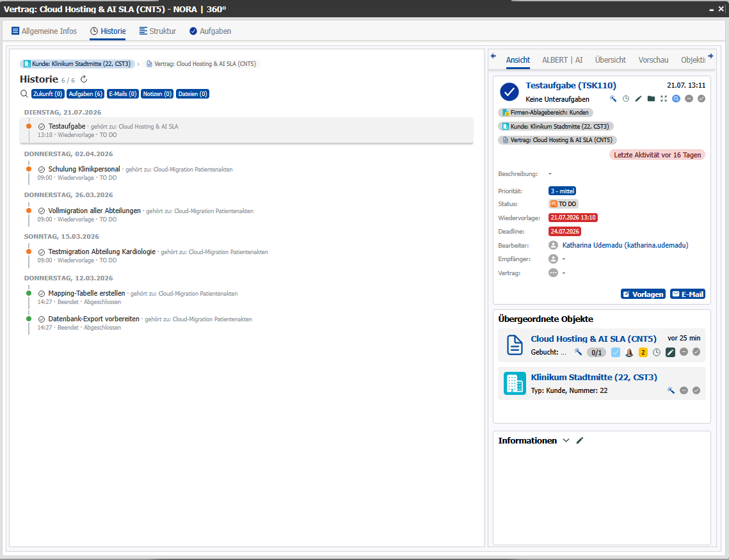Click the clock icon in Cloud Hosting card

coord(657,352)
